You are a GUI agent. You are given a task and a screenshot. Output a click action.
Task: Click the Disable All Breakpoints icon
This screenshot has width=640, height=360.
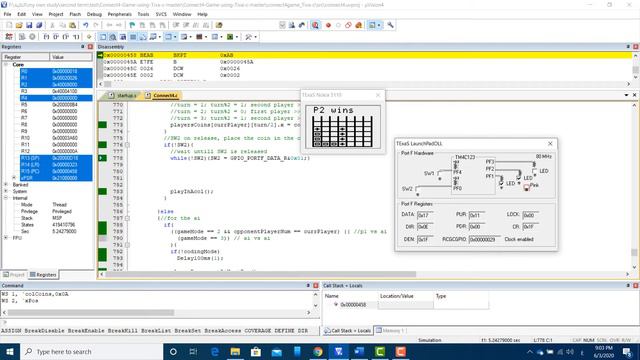coord(348,25)
